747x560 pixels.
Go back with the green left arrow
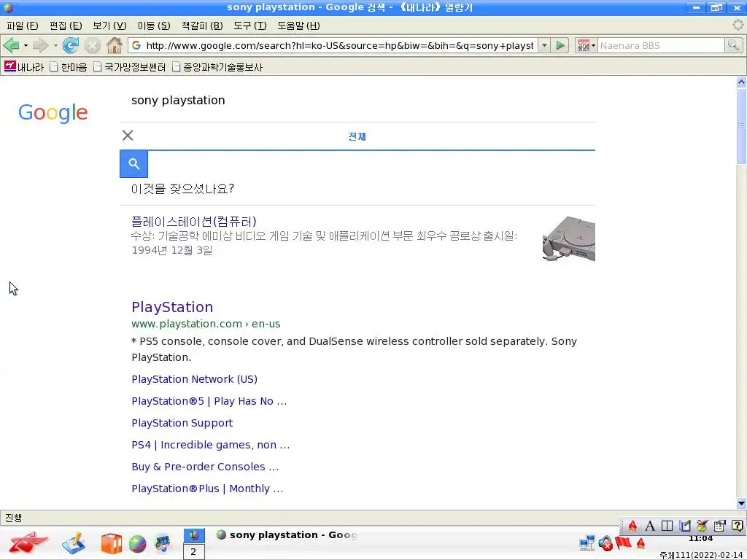point(11,46)
